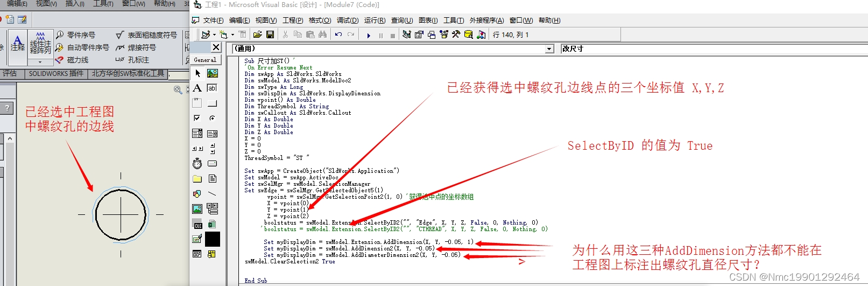Expand the arrow under 线性注释阵列
The width and height of the screenshot is (868, 286).
(40, 62)
